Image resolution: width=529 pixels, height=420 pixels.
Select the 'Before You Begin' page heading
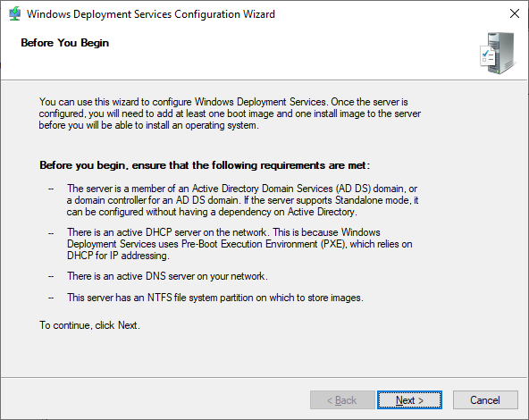click(64, 43)
